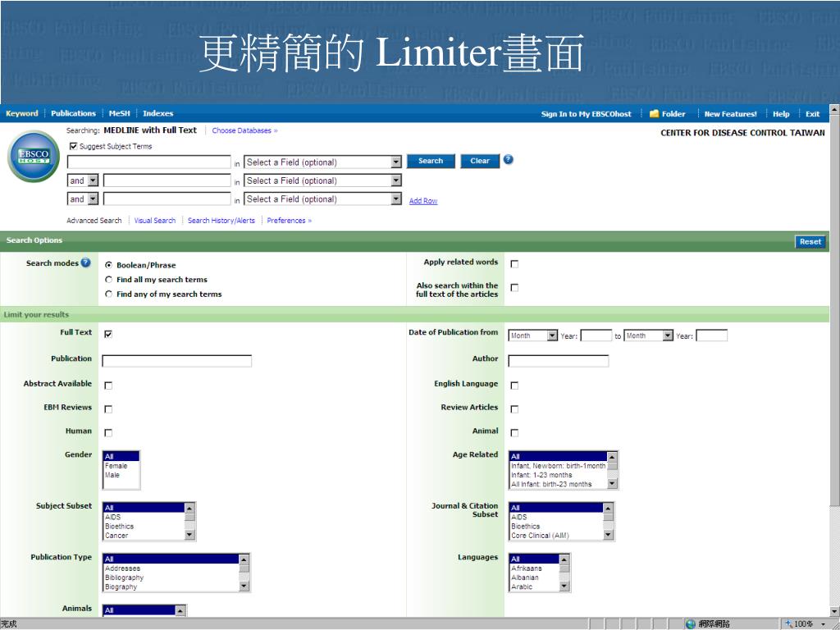
Task: Open the Keyword menu item
Action: [22, 113]
